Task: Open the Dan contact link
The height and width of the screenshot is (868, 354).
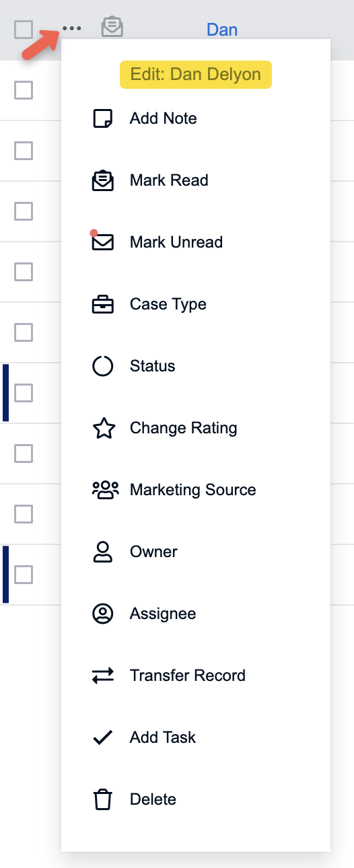Action: [x=222, y=30]
